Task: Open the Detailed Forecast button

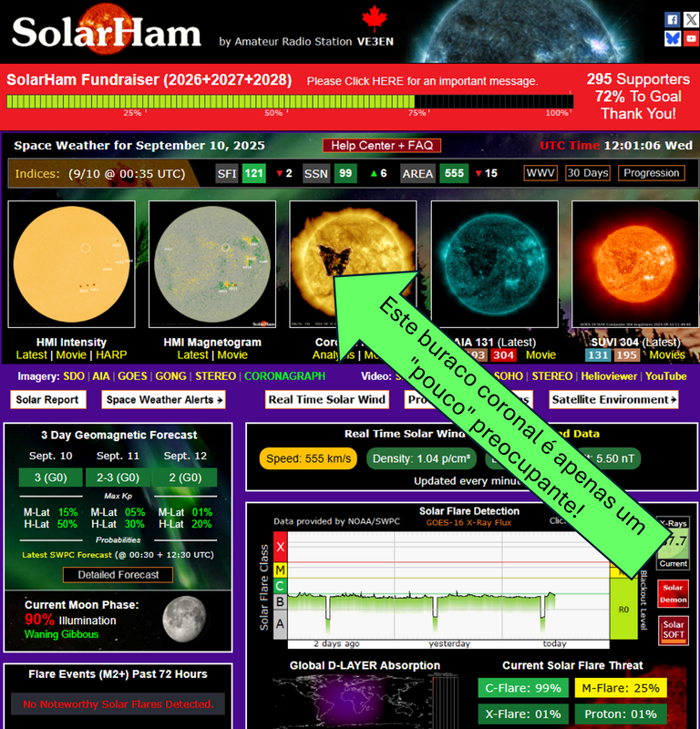Action: (118, 575)
